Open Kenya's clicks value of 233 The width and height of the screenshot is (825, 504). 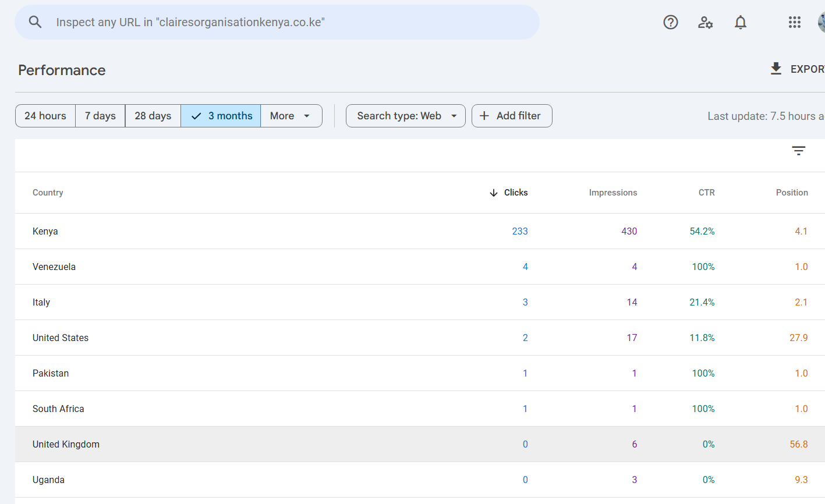(520, 231)
